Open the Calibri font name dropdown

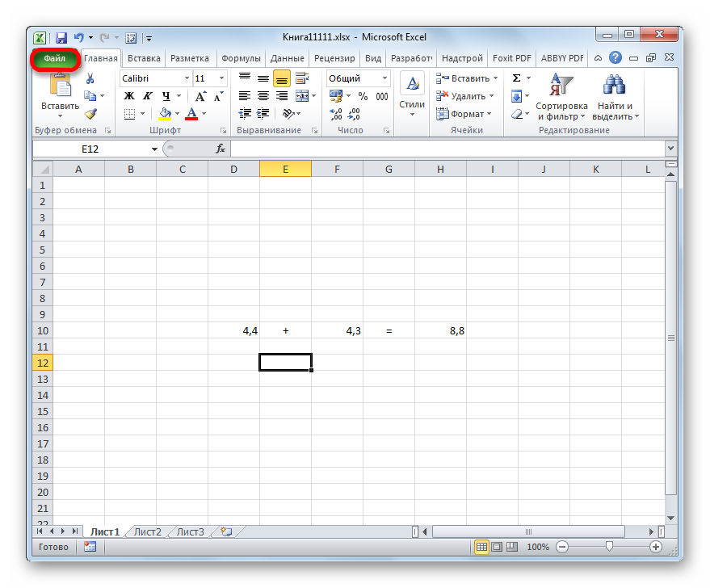click(x=187, y=78)
